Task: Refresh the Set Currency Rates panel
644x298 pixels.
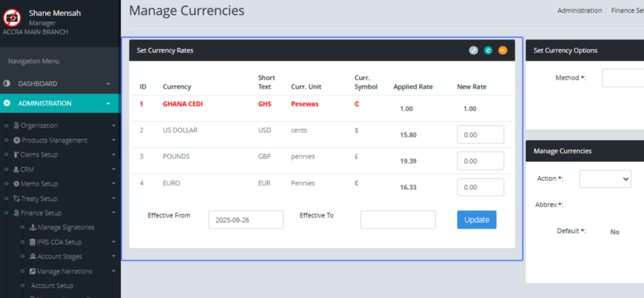Action: [488, 50]
